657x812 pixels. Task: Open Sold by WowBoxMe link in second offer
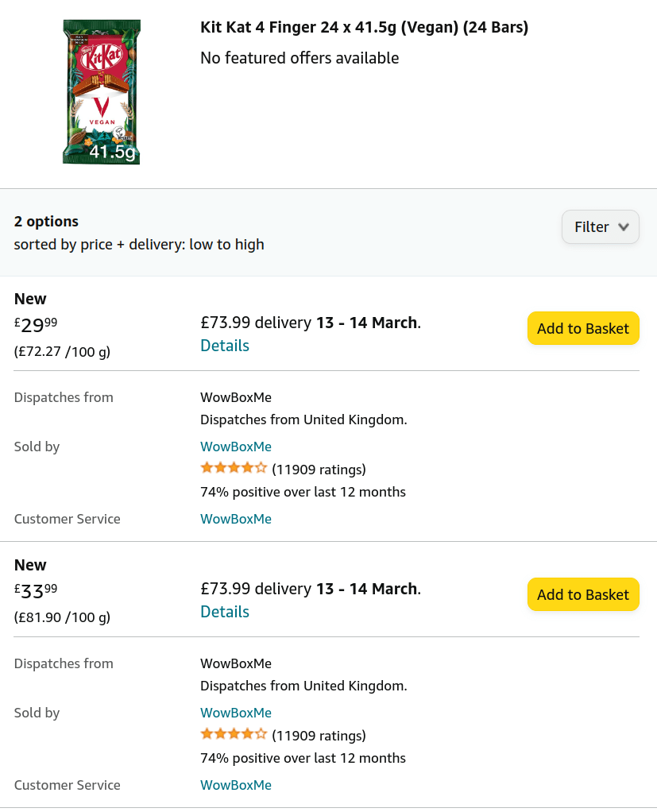point(236,713)
